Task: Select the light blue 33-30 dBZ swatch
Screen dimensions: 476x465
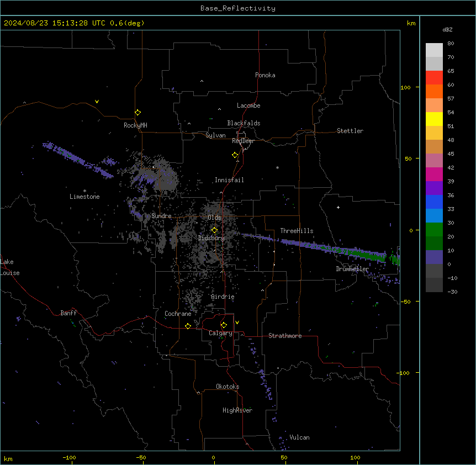Action: pyautogui.click(x=434, y=216)
